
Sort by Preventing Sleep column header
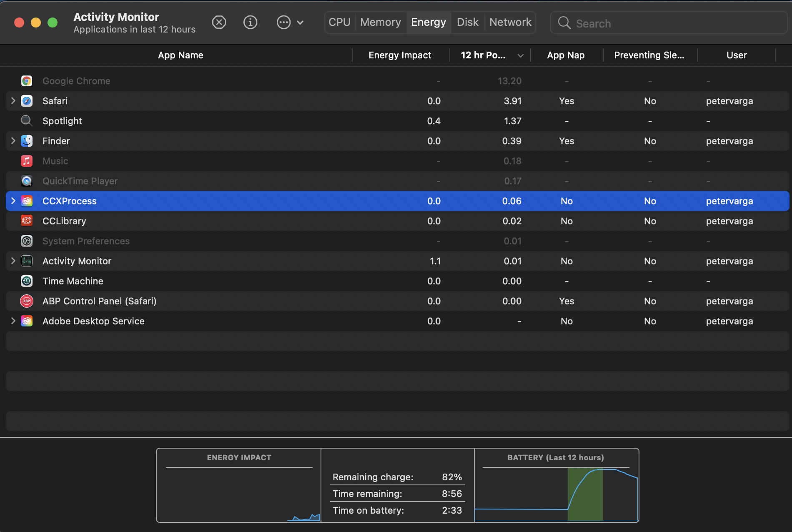[x=649, y=55]
